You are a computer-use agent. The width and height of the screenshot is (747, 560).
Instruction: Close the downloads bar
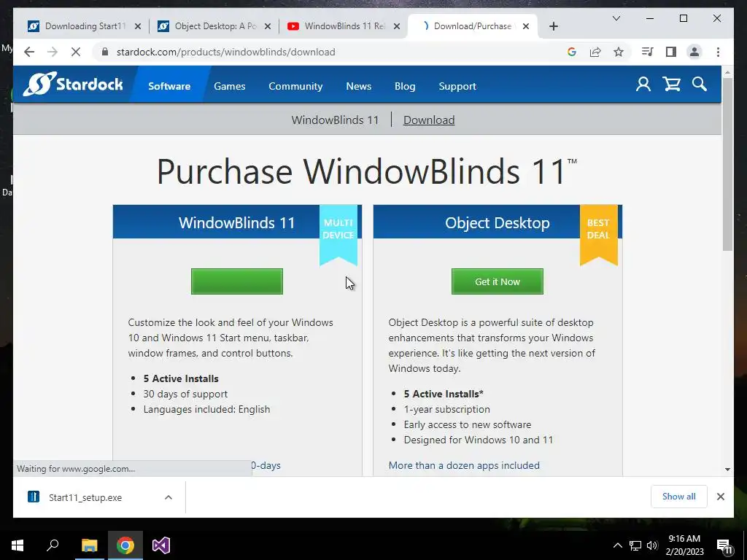[720, 497]
